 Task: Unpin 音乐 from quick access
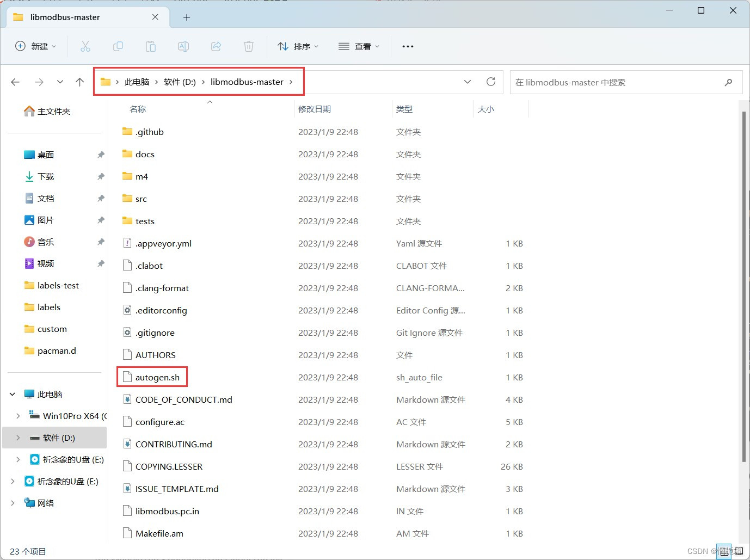[101, 242]
